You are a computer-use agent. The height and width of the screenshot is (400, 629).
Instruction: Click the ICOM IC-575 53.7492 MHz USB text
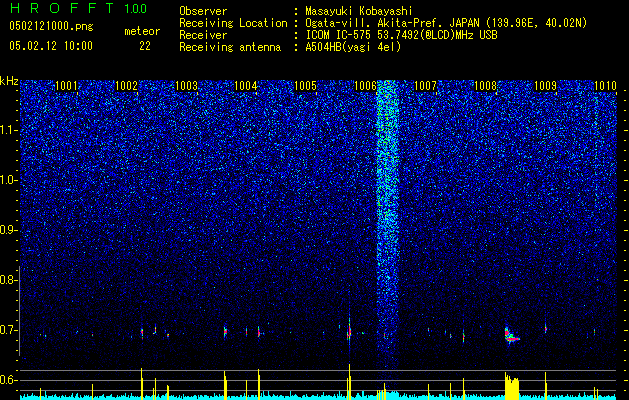(401, 35)
